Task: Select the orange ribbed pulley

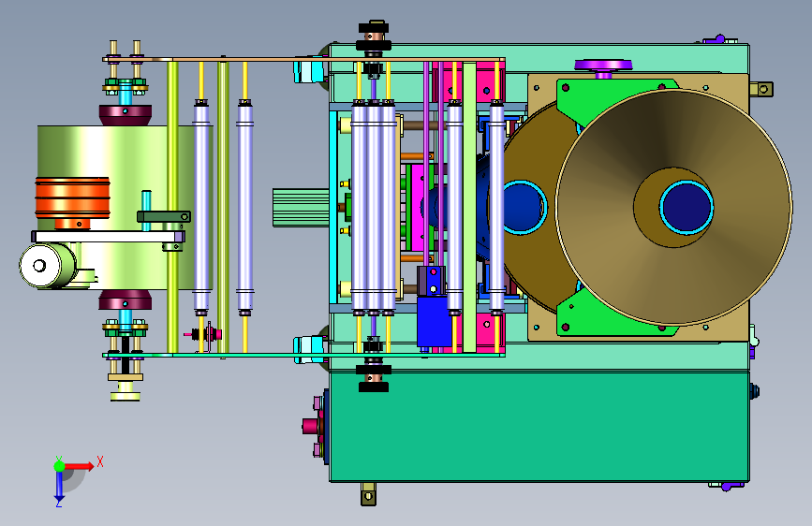Action: [72, 197]
